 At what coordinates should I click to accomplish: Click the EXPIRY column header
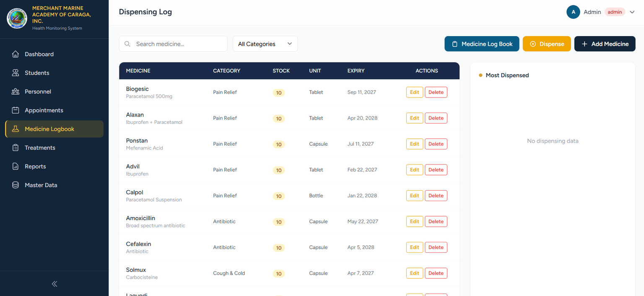coord(356,71)
